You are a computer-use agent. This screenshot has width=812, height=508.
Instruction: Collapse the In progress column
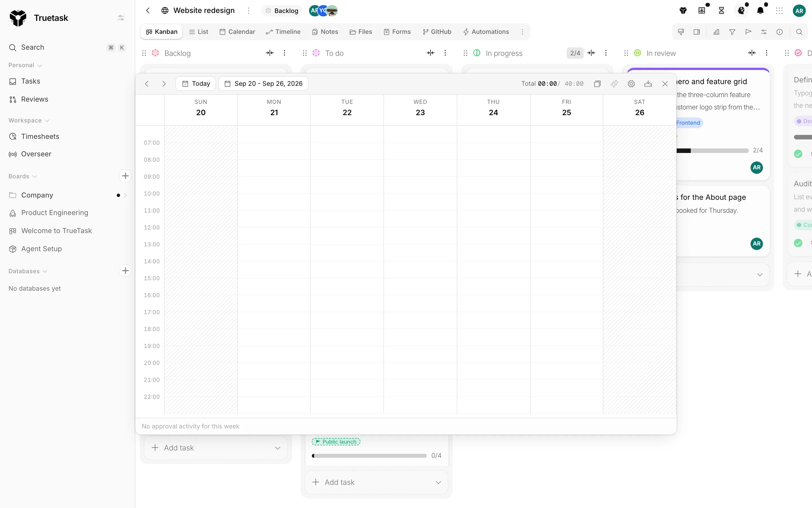click(591, 53)
